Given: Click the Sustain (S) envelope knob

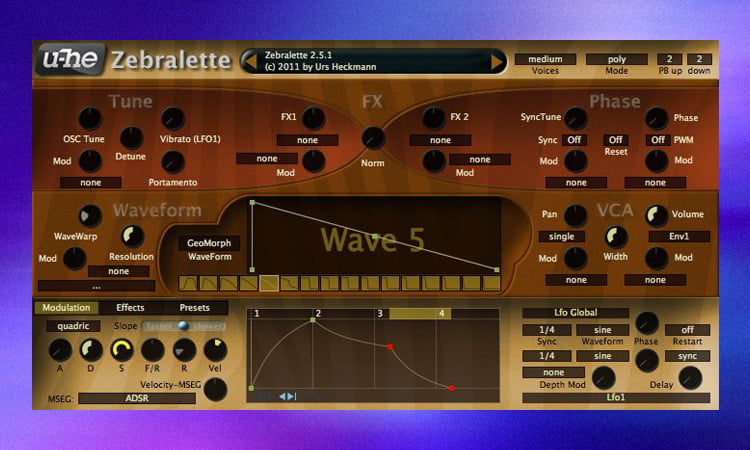Looking at the screenshot, I should tap(122, 350).
